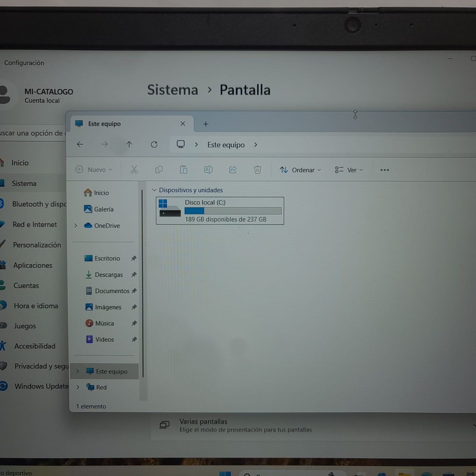The height and width of the screenshot is (476, 476).
Task: Click the Rename toolbar icon
Action: (x=208, y=170)
